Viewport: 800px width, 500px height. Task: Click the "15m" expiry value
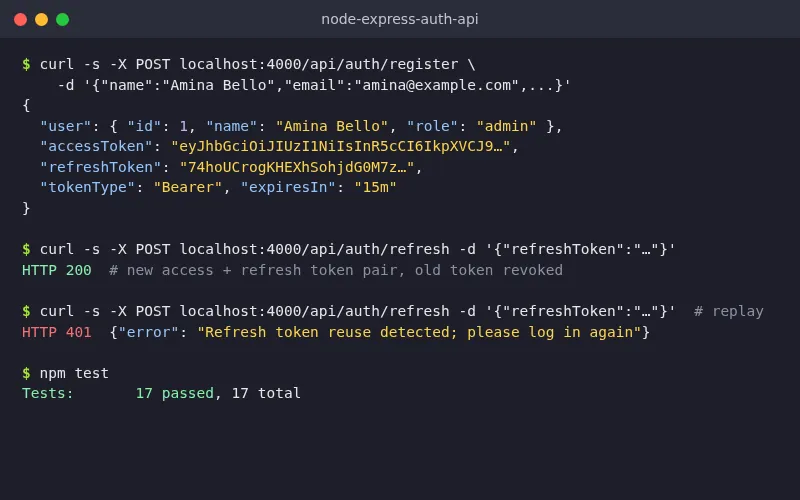coord(375,187)
